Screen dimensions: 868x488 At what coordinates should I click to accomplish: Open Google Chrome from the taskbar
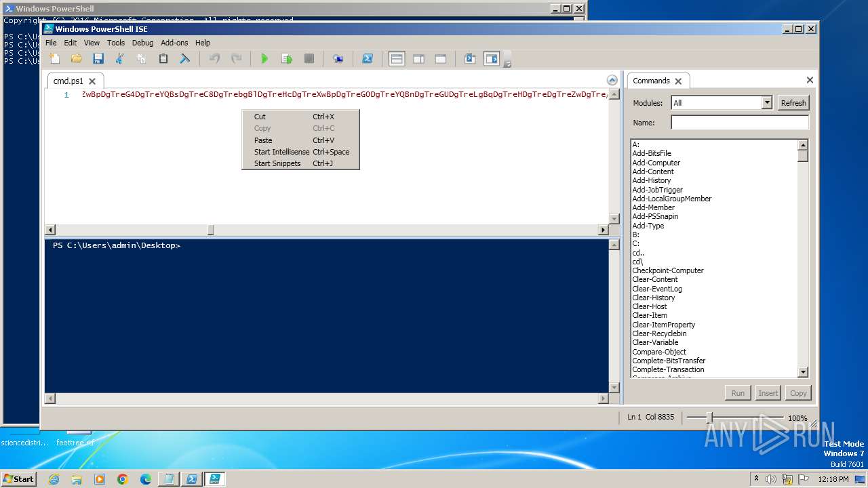pos(123,479)
